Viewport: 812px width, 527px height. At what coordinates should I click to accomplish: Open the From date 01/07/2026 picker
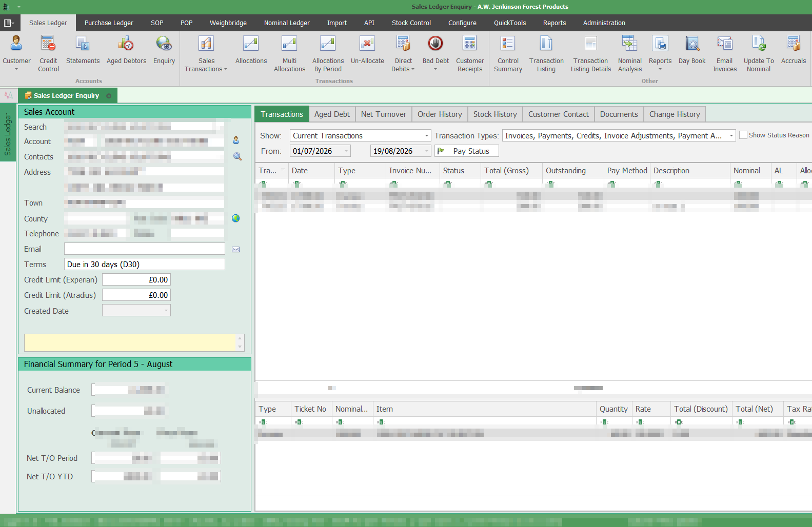tap(347, 151)
